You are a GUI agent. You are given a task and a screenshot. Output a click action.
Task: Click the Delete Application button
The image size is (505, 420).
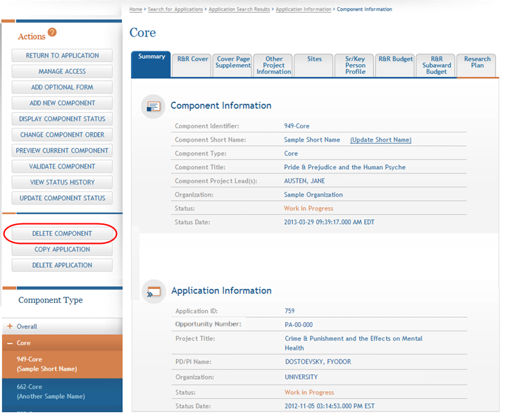tap(62, 265)
